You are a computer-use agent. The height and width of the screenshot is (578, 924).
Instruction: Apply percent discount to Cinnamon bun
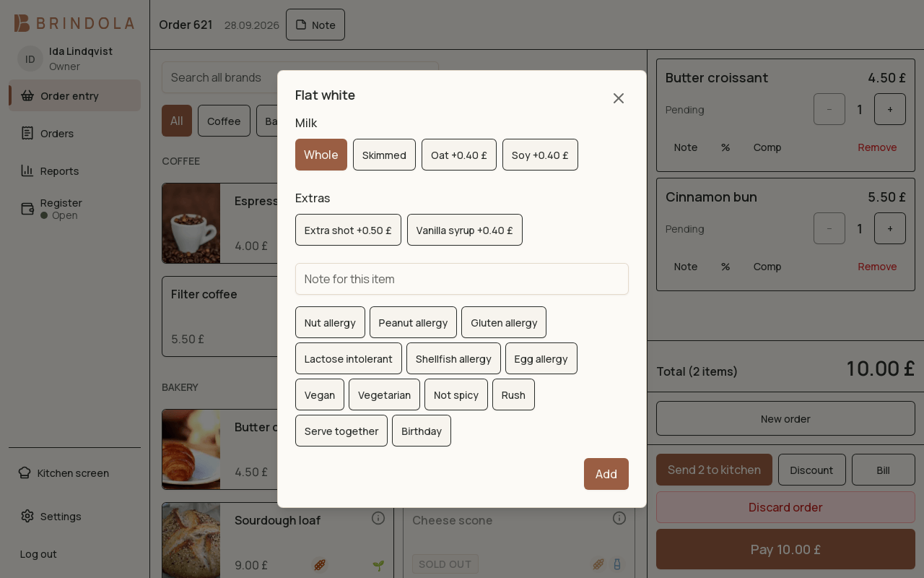[725, 267]
